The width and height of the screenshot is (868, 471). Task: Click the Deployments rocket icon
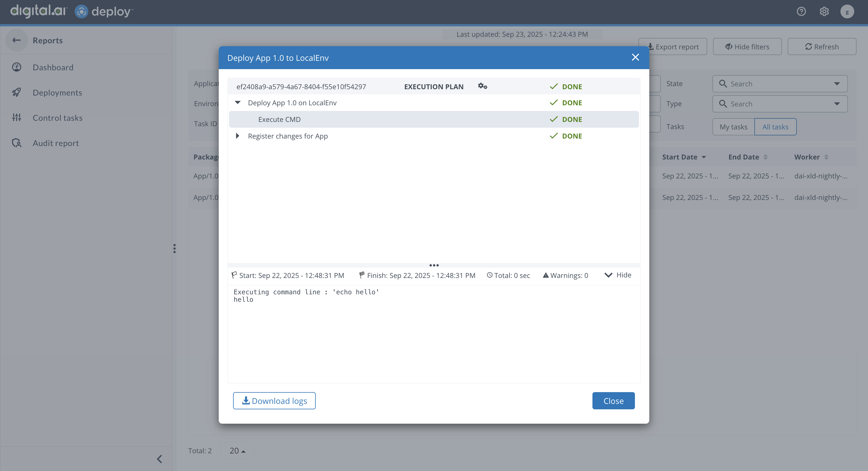coord(17,93)
